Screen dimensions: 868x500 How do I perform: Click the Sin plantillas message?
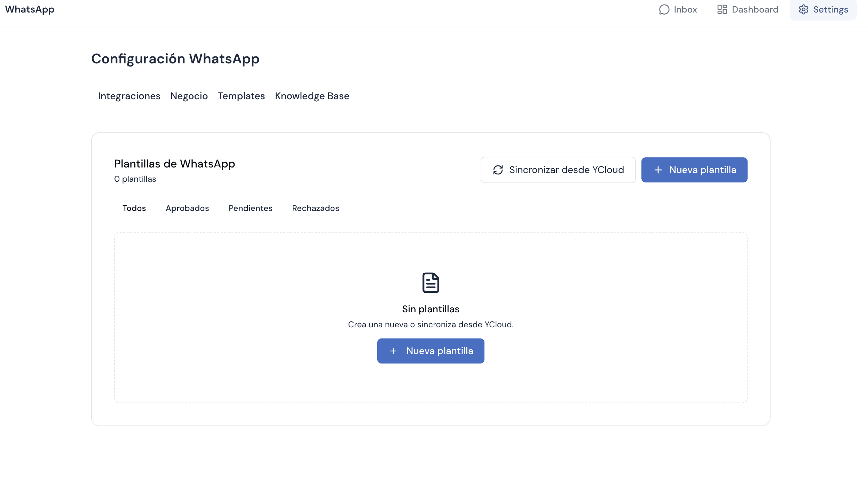[431, 309]
